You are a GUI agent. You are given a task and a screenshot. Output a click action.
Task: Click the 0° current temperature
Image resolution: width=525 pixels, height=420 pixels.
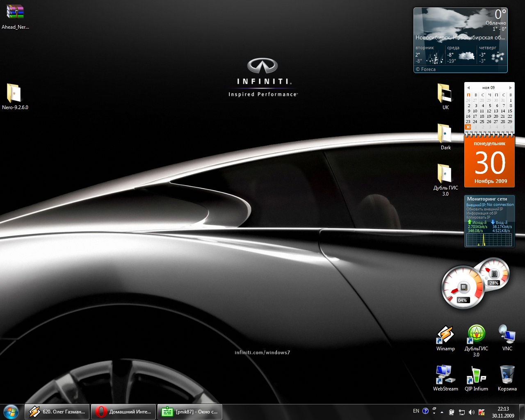500,14
